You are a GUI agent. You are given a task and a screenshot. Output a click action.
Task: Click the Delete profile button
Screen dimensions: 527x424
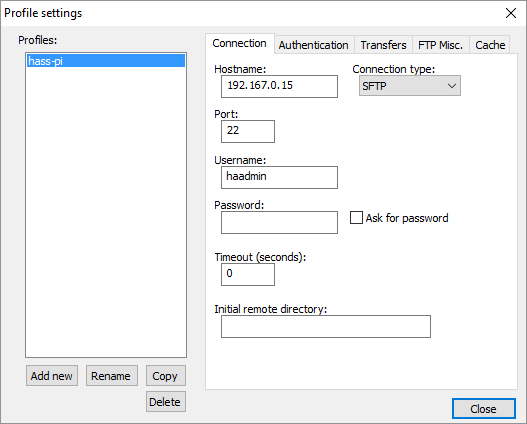(x=166, y=401)
